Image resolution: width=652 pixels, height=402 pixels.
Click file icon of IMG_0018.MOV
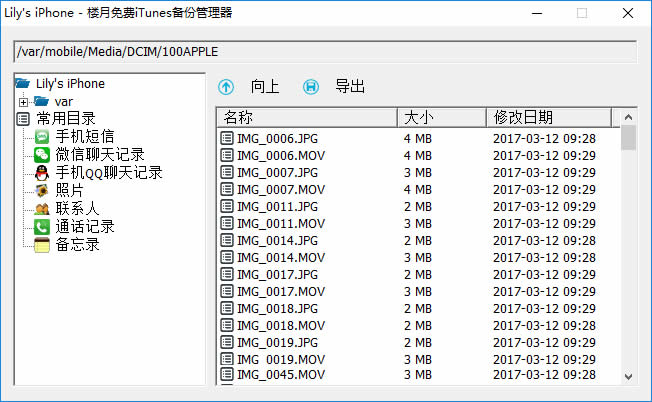pyautogui.click(x=227, y=326)
